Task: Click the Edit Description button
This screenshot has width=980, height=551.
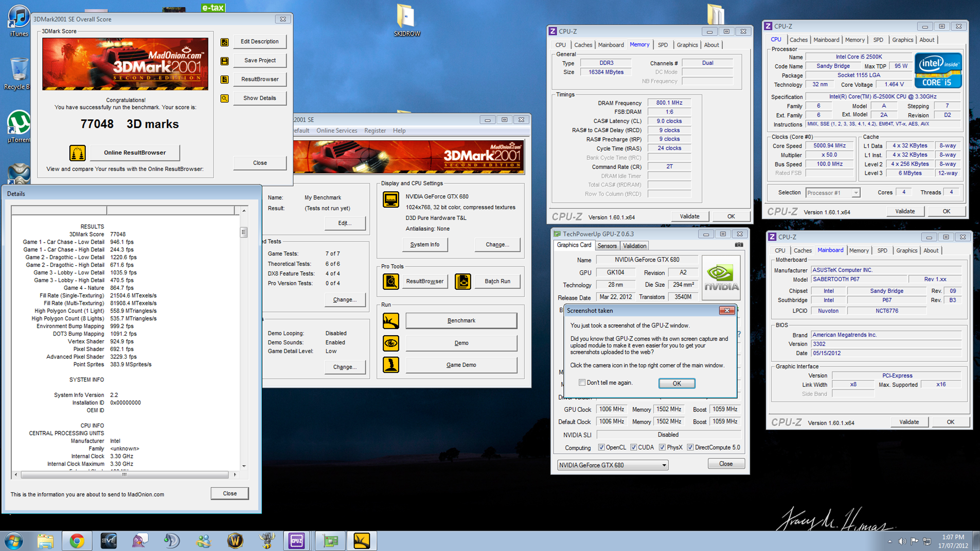Action: coord(260,42)
